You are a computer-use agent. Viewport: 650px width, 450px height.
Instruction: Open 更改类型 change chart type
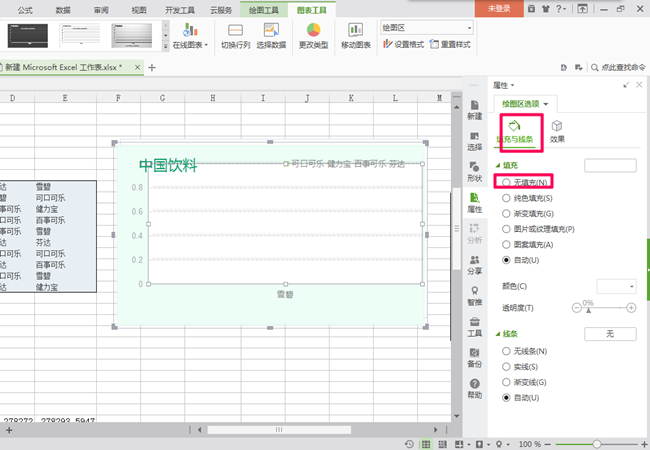pos(314,36)
